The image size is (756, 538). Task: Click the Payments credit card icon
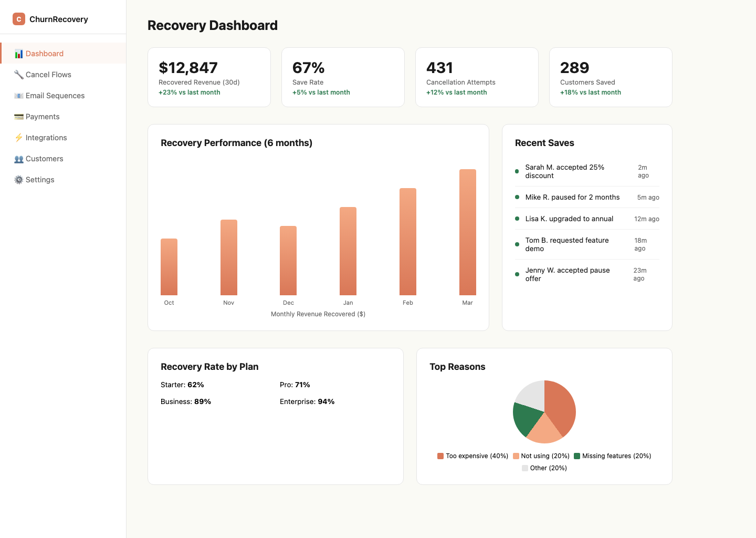coord(18,117)
